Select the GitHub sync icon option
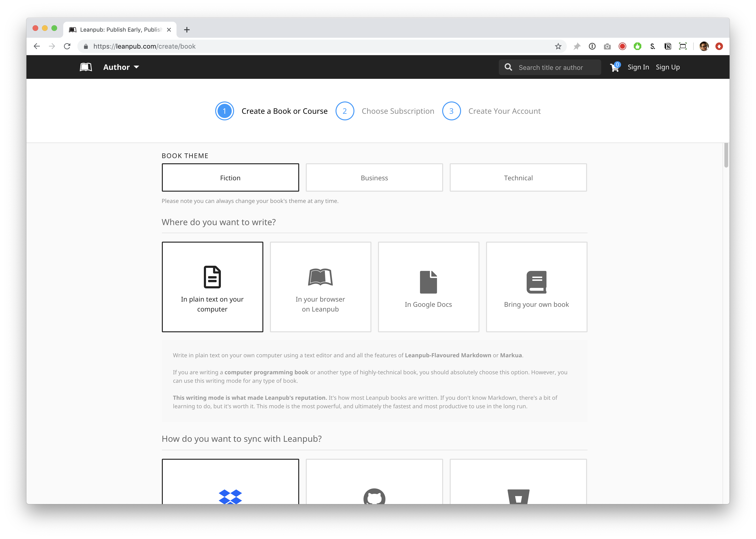Screen dimensions: 756x539 374,496
